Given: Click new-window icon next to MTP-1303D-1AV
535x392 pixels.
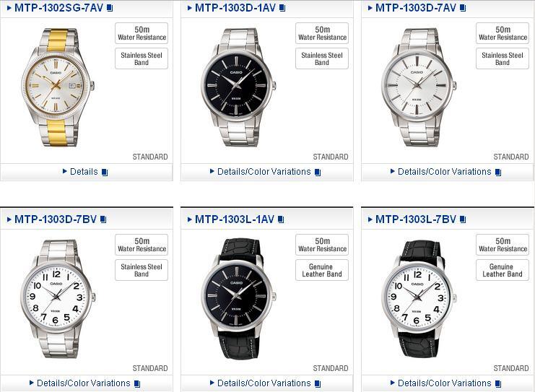Looking at the screenshot, I should pos(282,7).
